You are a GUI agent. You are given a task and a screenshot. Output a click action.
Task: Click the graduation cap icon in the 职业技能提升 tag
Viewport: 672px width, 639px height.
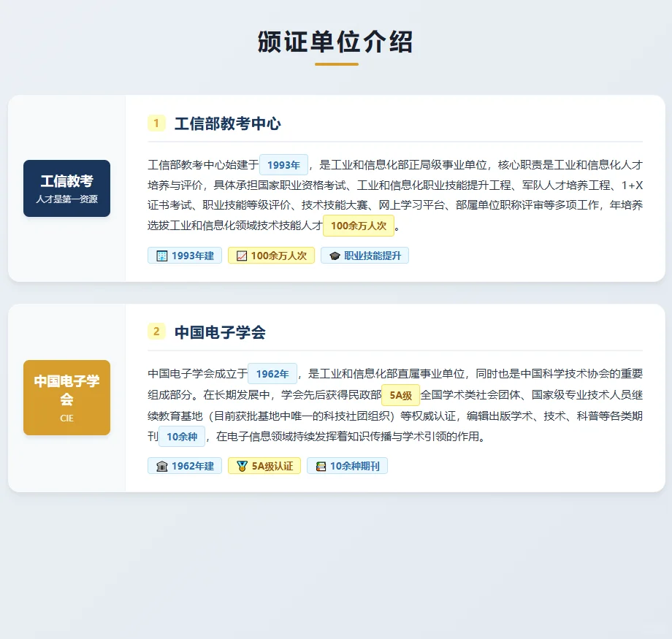[x=335, y=256]
